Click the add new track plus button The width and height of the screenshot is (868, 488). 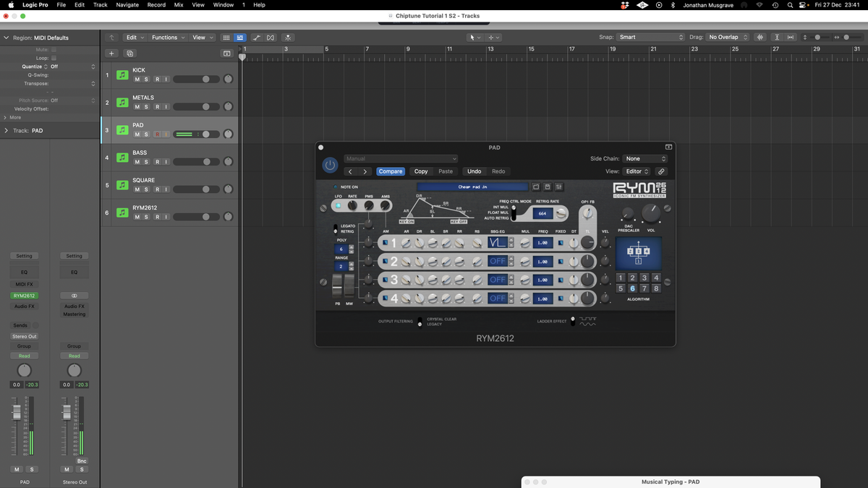tap(111, 53)
